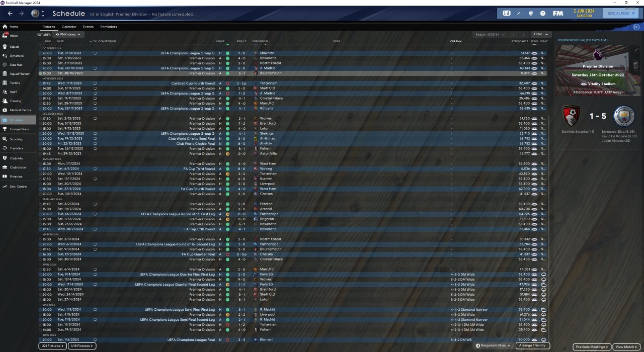The image size is (644, 352).
Task: Switch to the Fixtures tab
Action: 49,27
